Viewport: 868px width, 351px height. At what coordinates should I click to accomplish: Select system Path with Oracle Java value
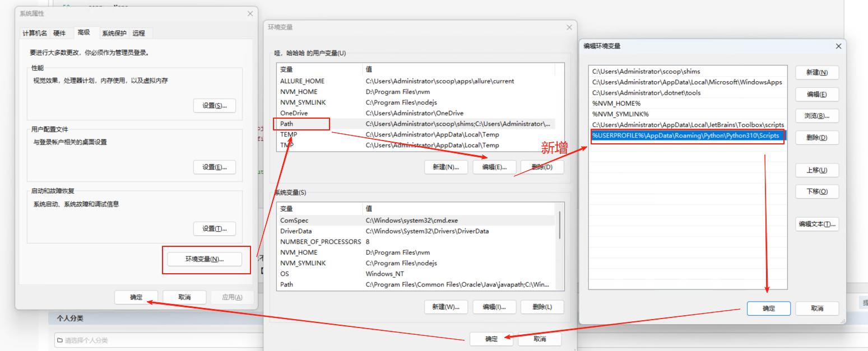click(x=416, y=284)
